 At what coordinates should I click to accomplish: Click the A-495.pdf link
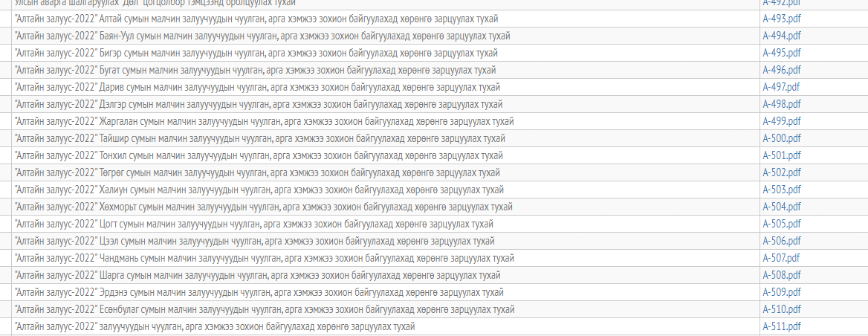point(782,53)
